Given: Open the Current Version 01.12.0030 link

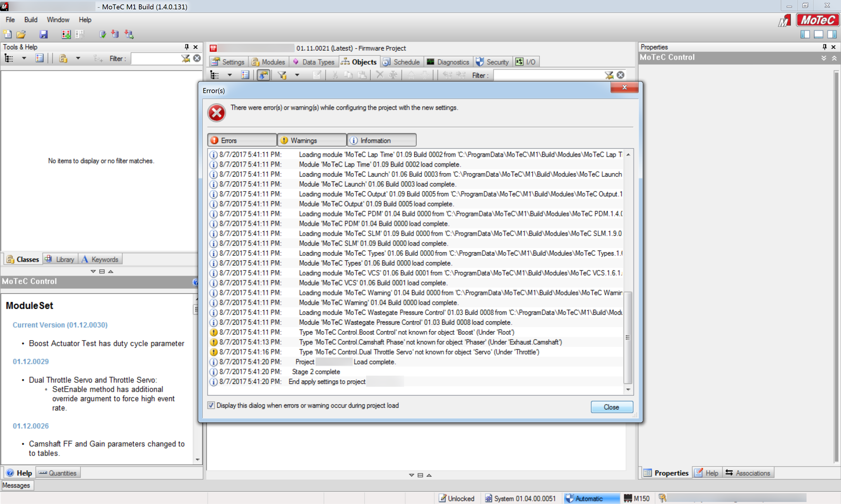Looking at the screenshot, I should click(60, 325).
